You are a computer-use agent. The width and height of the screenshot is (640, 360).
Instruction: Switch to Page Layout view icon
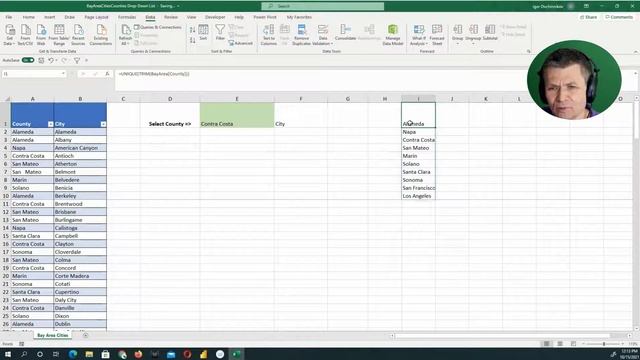[560, 344]
